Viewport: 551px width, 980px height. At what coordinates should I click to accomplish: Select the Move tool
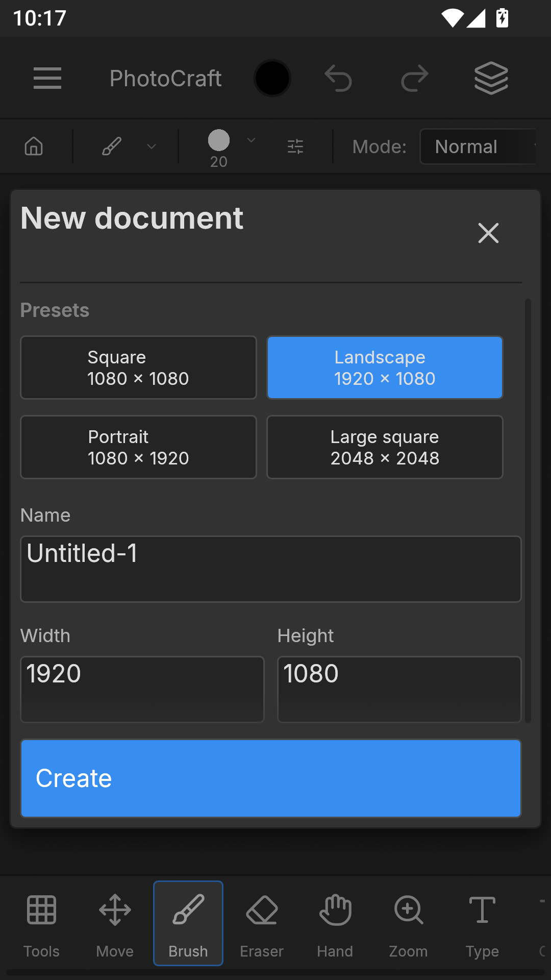115,923
